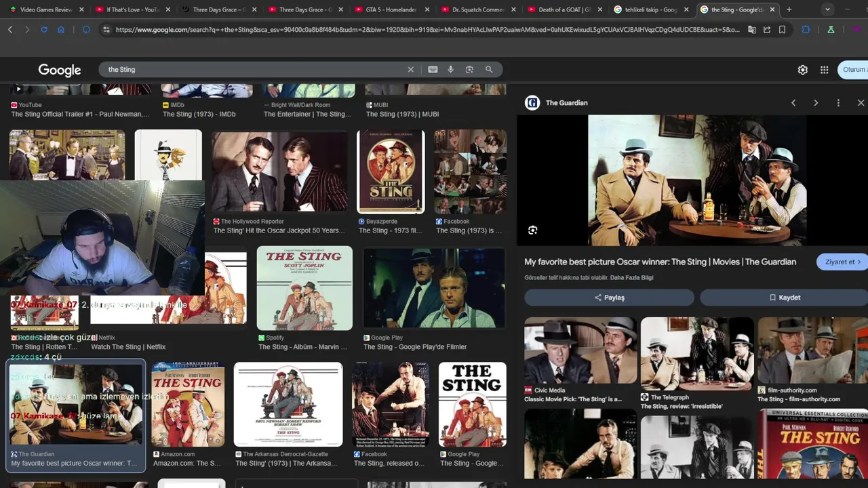Click The Guardian logo in the preview header
The height and width of the screenshot is (488, 868).
pyautogui.click(x=532, y=103)
